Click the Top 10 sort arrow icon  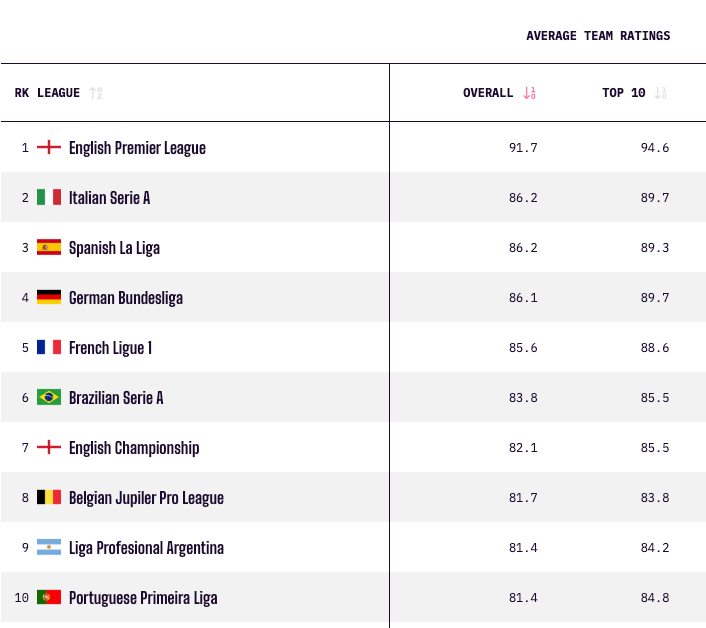[660, 93]
